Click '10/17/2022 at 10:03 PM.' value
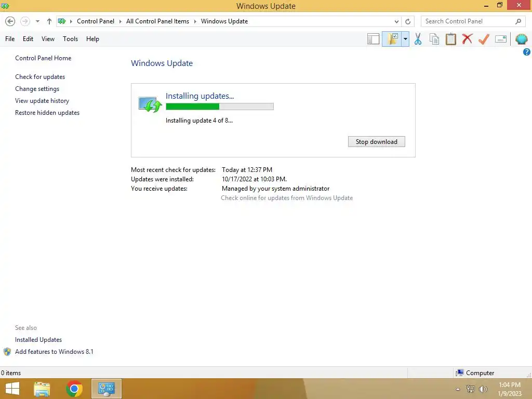The image size is (532, 399). pos(254,179)
